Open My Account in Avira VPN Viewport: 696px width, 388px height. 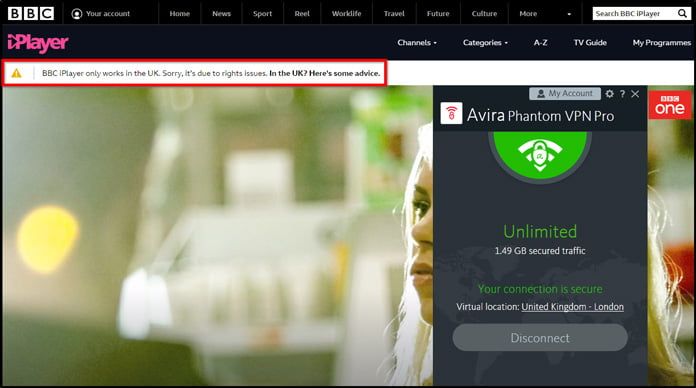[x=565, y=94]
